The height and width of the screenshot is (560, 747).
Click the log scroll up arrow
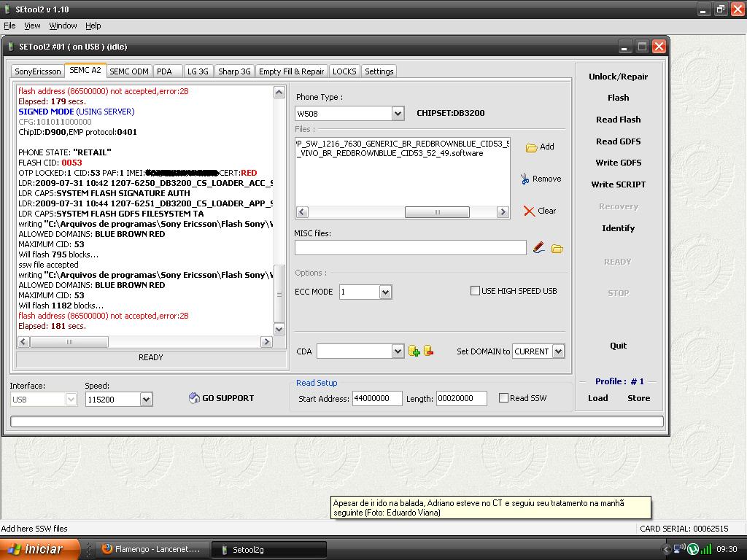click(279, 93)
